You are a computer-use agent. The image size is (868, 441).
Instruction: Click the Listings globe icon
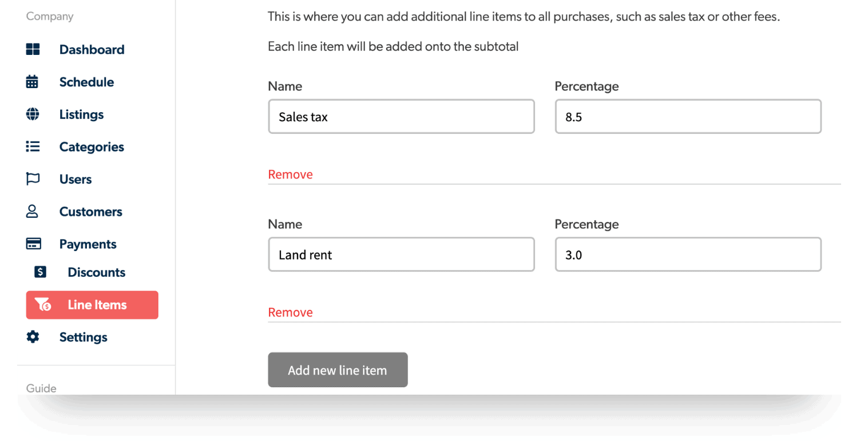click(33, 114)
